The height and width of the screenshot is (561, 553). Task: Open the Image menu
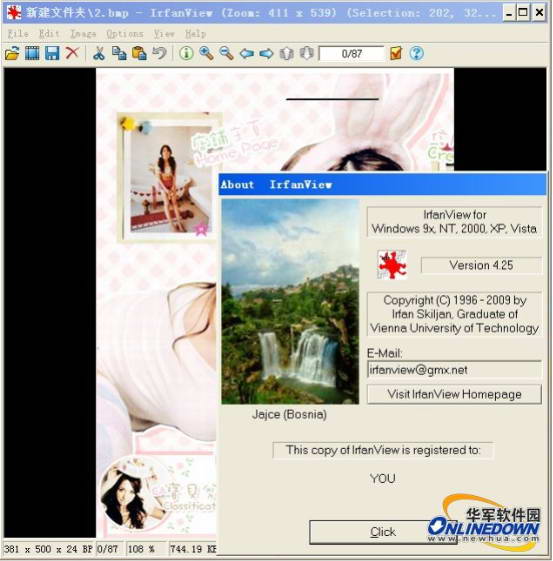click(x=83, y=34)
